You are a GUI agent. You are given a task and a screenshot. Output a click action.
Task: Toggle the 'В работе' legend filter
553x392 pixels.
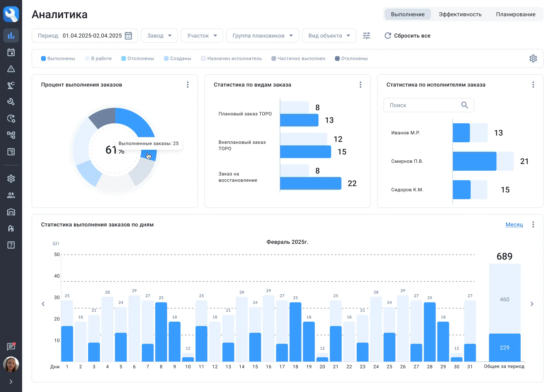click(x=98, y=58)
